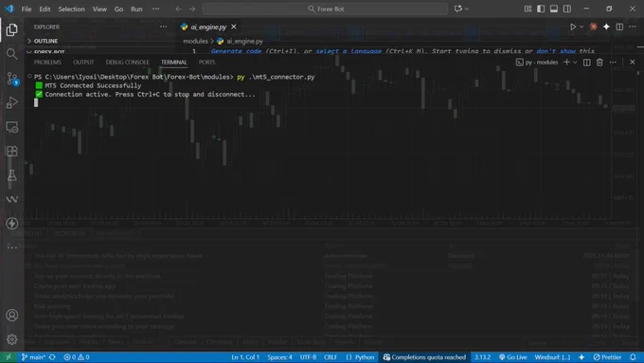Open the Explorer view in activity bar
Image resolution: width=644 pixels, height=363 pixels.
(12, 29)
